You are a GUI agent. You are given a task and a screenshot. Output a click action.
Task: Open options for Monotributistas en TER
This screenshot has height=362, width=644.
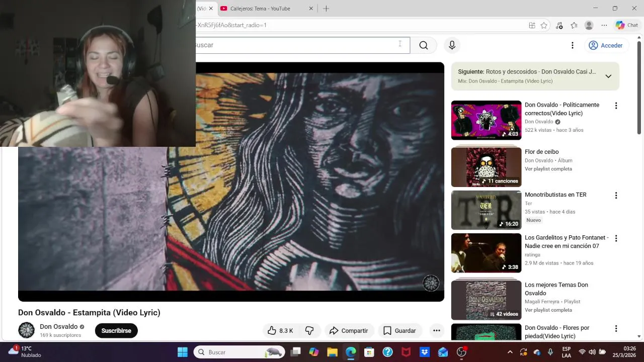[616, 195]
